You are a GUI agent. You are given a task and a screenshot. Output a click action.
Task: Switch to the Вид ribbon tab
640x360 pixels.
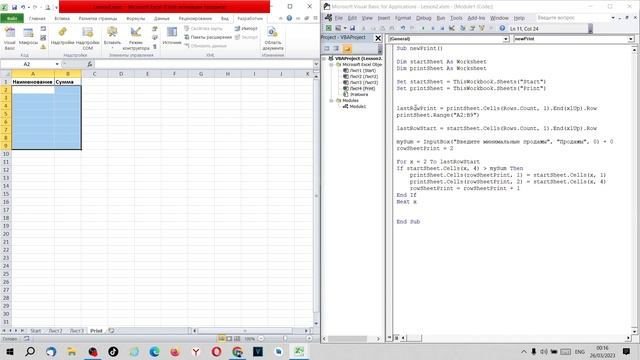pyautogui.click(x=225, y=18)
